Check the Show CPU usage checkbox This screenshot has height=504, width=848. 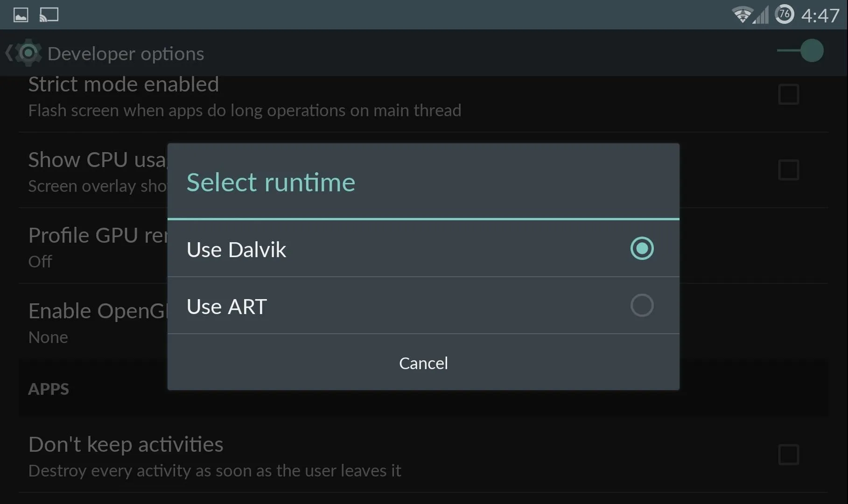(788, 170)
